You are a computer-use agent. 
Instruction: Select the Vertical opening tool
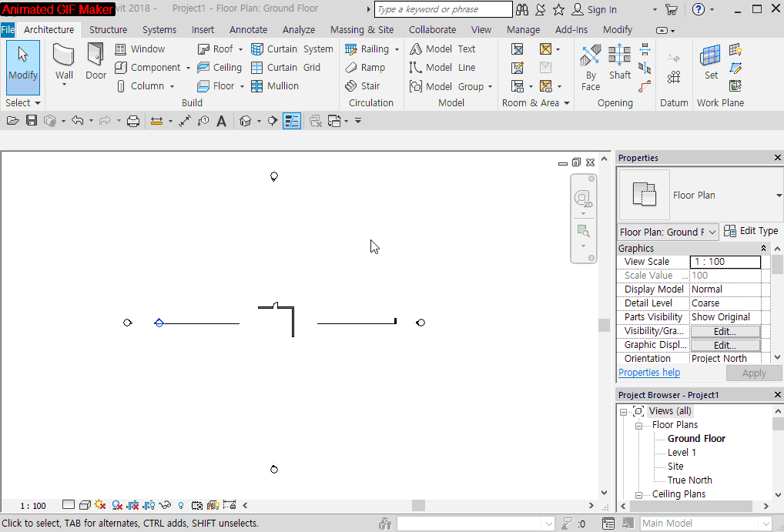[645, 68]
